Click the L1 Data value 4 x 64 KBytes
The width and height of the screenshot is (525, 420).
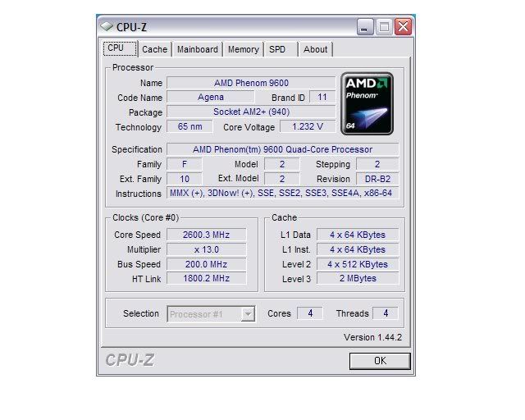(x=358, y=235)
